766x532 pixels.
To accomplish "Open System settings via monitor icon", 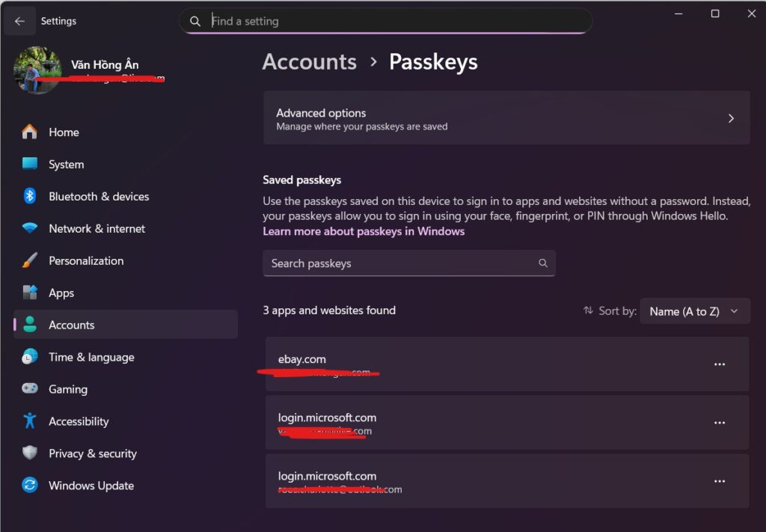I will 30,164.
